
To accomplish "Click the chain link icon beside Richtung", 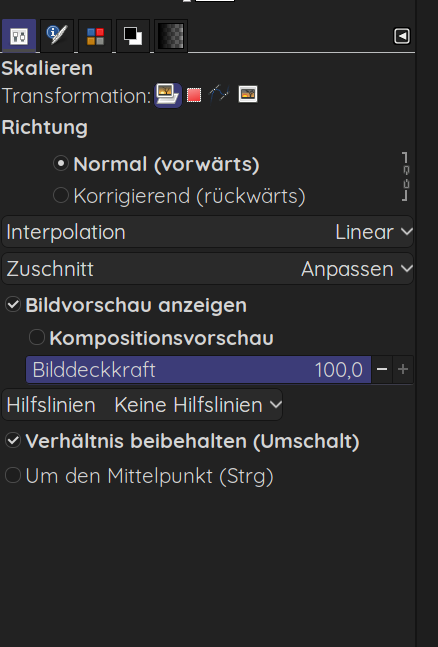I will (405, 177).
